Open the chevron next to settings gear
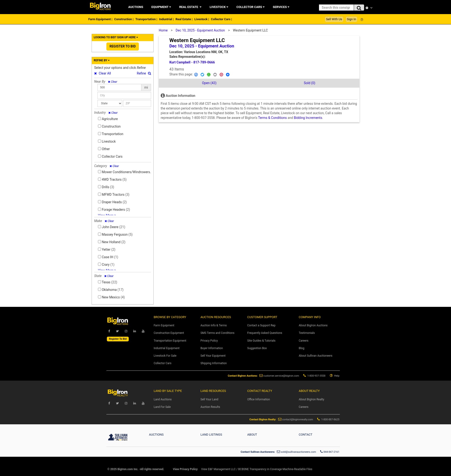Image resolution: width=451 pixels, height=476 pixels. (x=371, y=8)
